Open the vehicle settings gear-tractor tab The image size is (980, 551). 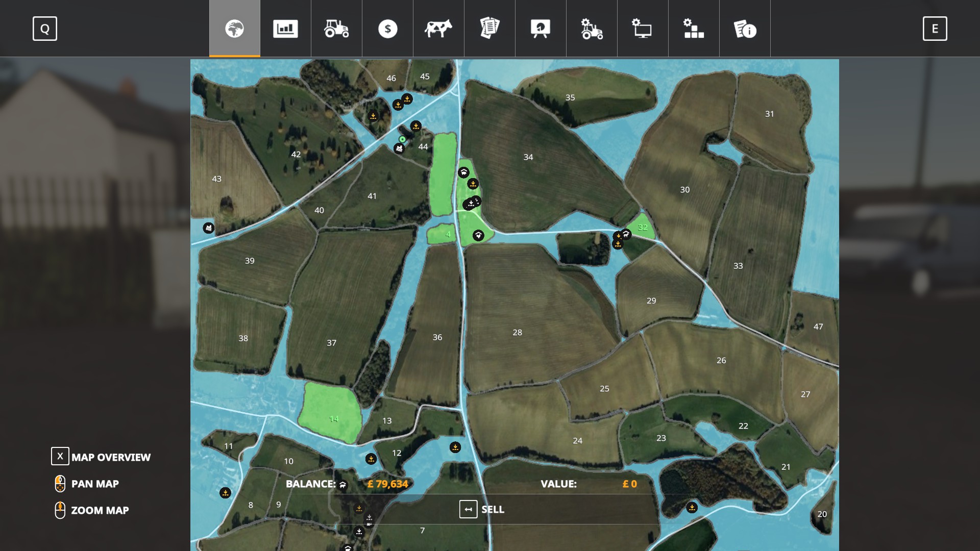tap(592, 29)
